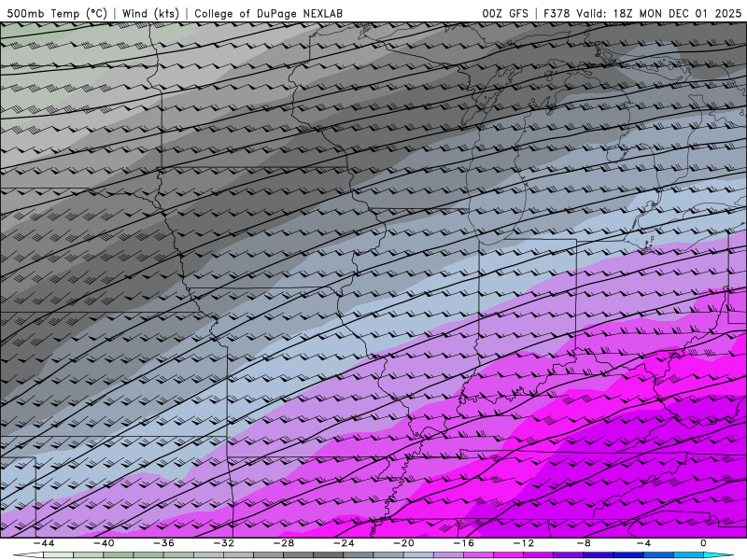Click the -28 color scale label
Viewport: 747px width, 560px height.
click(x=284, y=543)
